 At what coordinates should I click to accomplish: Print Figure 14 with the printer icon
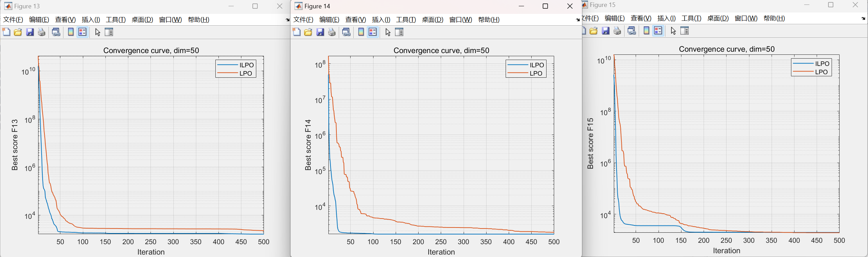(x=332, y=32)
